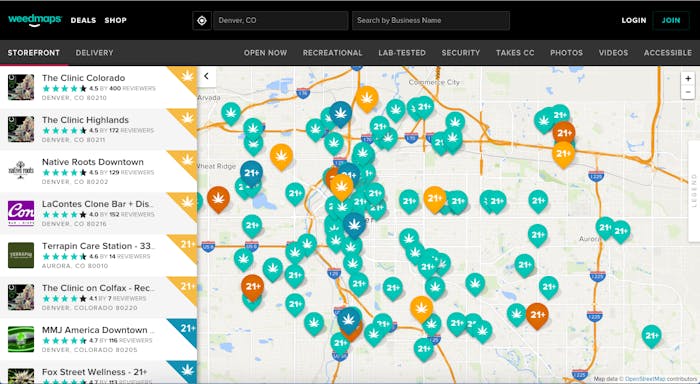Focus the Search by Business Name field

[431, 21]
